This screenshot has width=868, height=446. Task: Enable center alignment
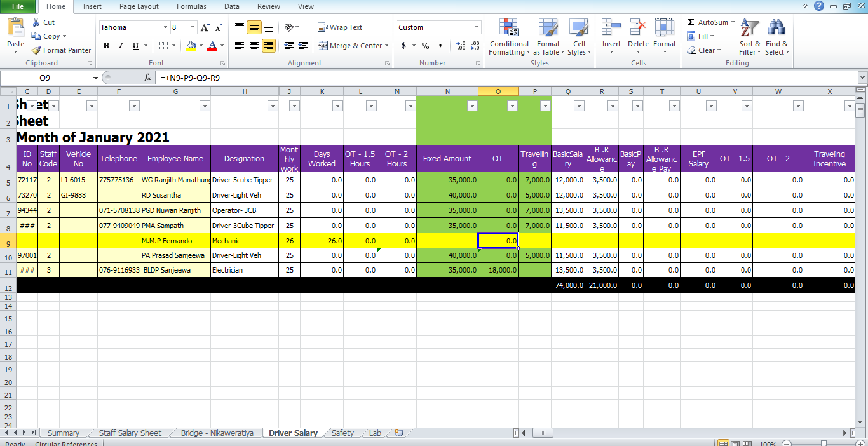[x=253, y=45]
